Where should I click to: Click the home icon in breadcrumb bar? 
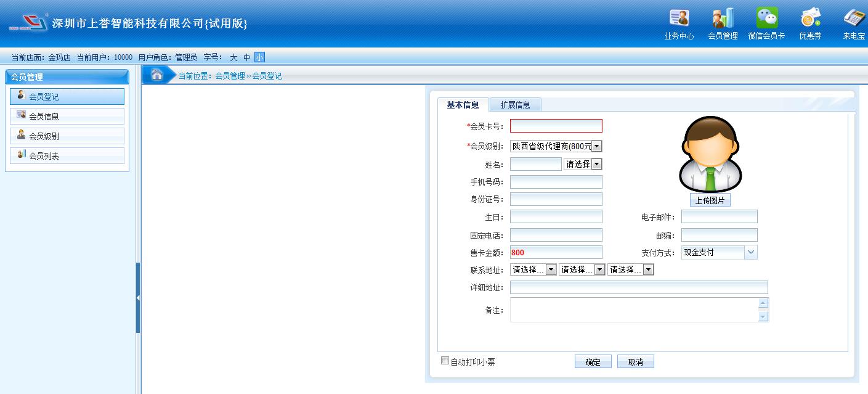pos(157,75)
